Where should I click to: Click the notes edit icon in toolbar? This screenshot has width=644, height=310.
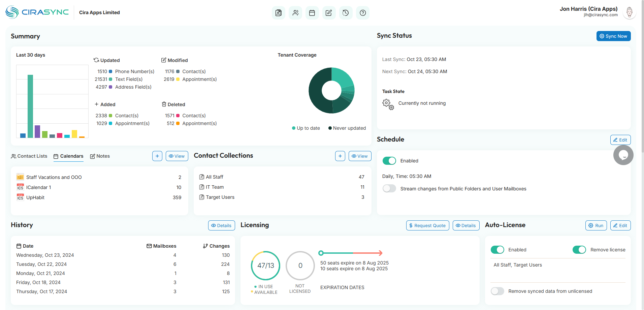[x=329, y=13]
